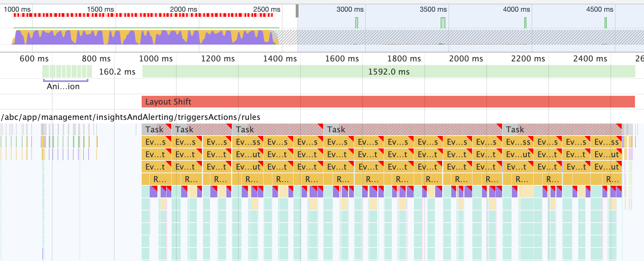Click the 1500 ms label in the overview
Screen dimensions: 644x261
click(100, 9)
